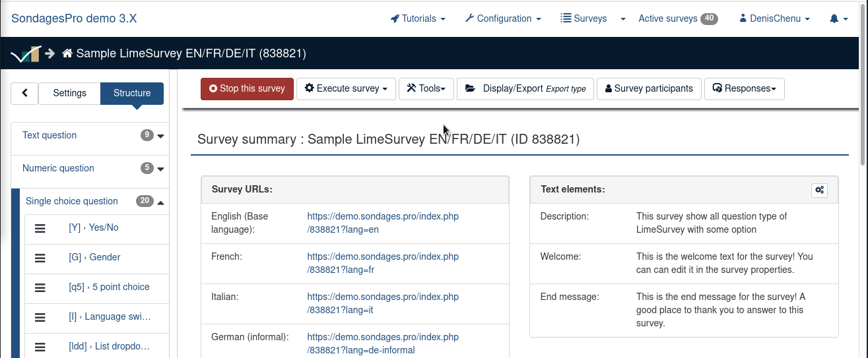Image resolution: width=868 pixels, height=358 pixels.
Task: Click the drag handle beside Gender question
Action: point(40,258)
